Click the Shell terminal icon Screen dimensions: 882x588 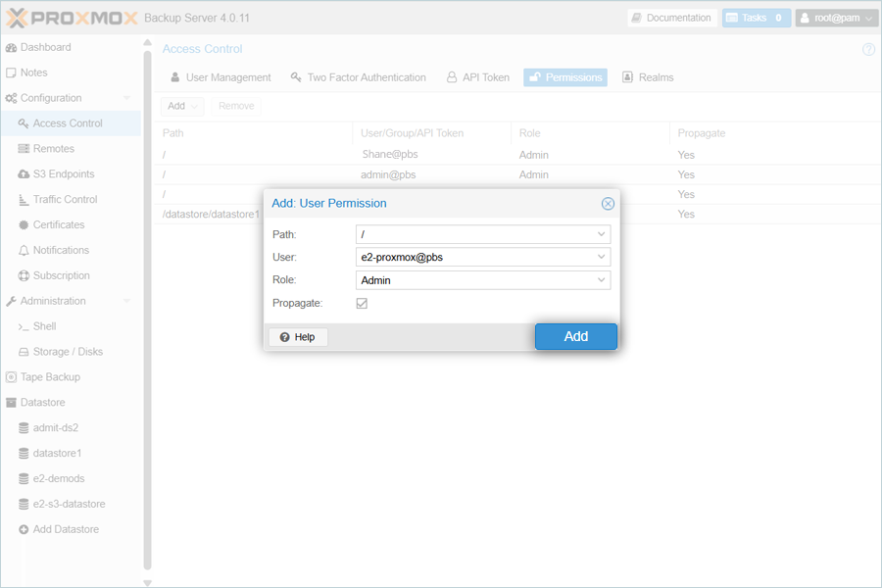point(24,326)
